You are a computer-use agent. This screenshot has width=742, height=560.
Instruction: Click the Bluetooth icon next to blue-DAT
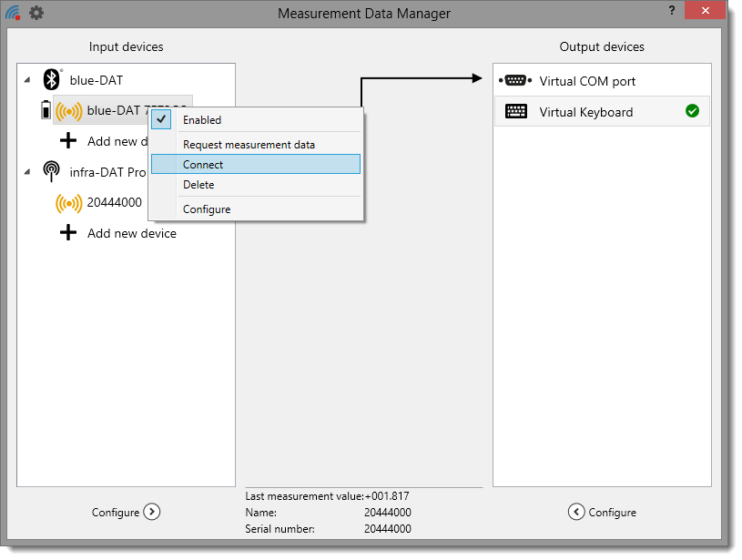(x=52, y=80)
